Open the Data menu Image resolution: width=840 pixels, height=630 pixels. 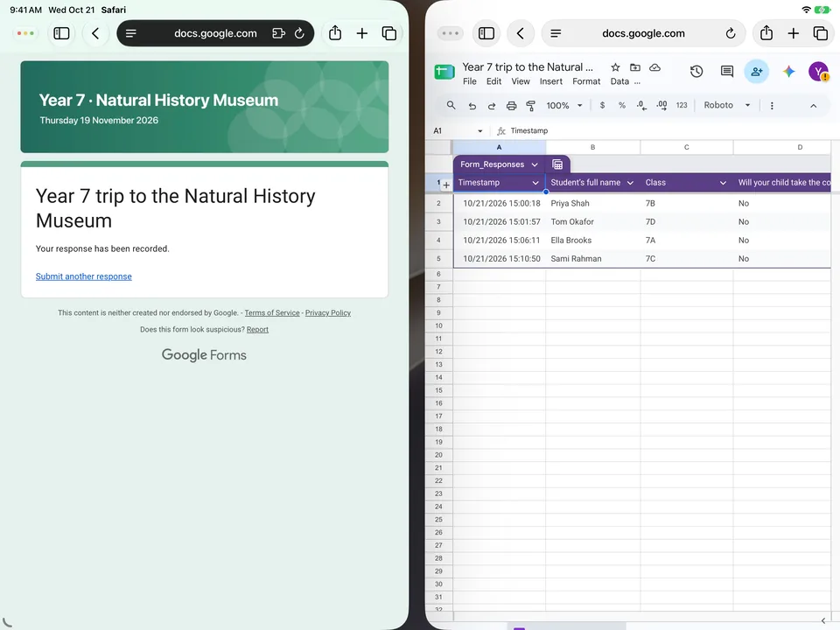pos(619,81)
